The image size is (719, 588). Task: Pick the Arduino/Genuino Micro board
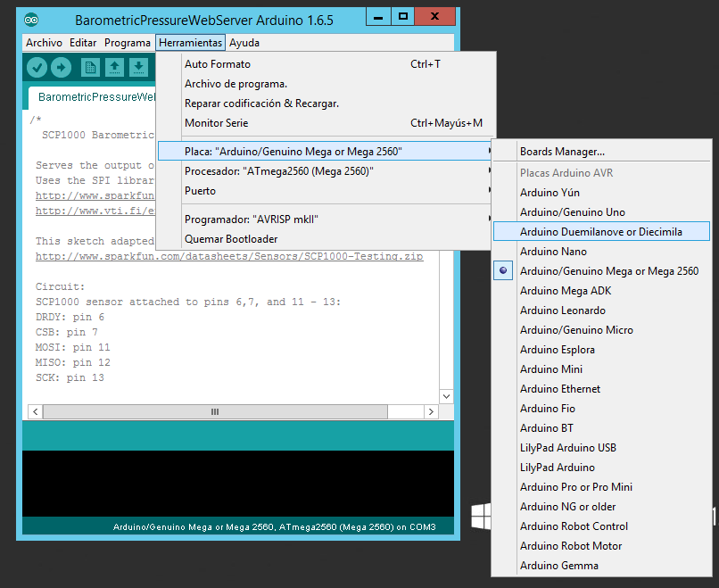coord(601,330)
